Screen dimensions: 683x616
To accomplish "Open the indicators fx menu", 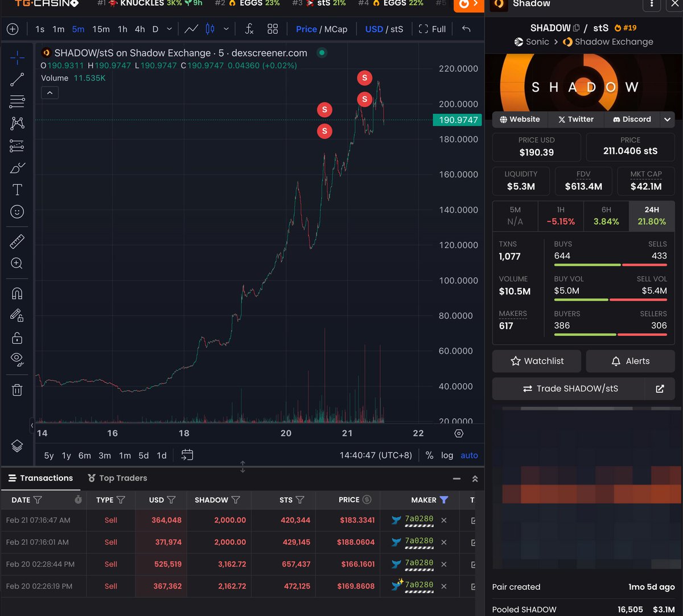I will 249,29.
